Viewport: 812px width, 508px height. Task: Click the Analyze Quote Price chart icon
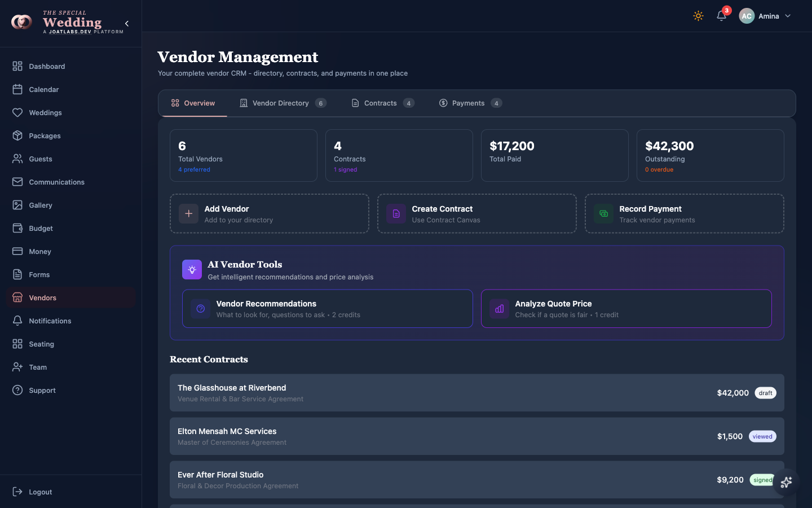[499, 309]
